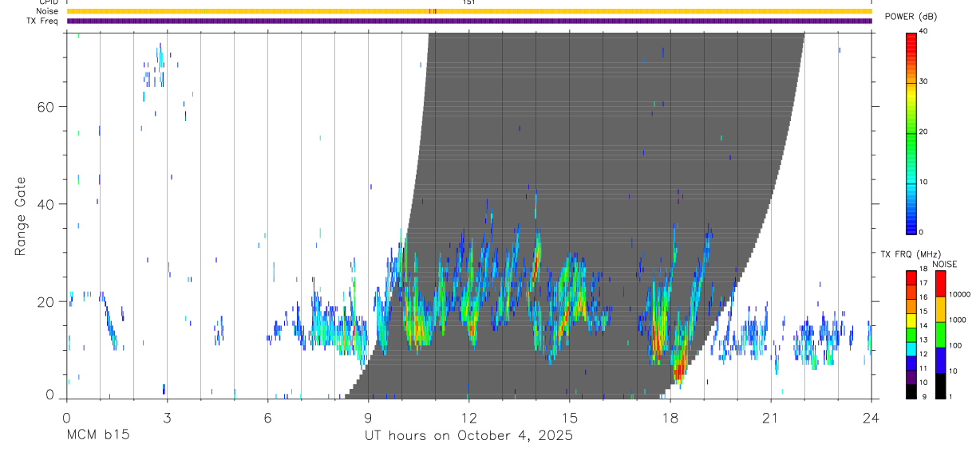Click the Range Gate axis title
Screen dimensions: 980x452
click(21, 217)
